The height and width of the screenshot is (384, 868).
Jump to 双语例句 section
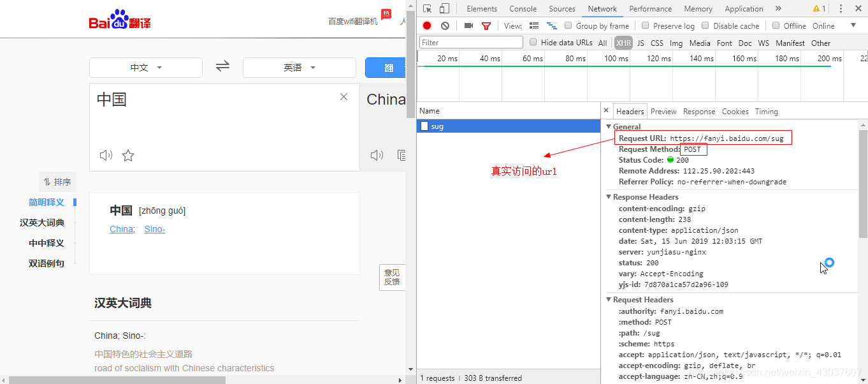tap(47, 263)
